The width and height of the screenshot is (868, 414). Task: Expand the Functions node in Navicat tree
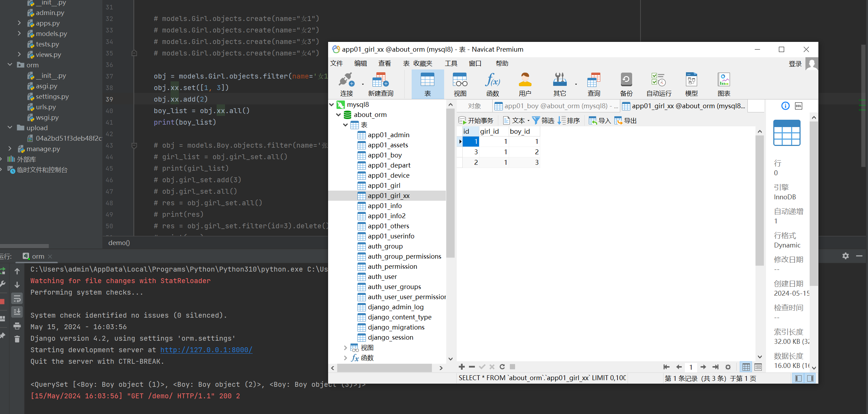345,358
